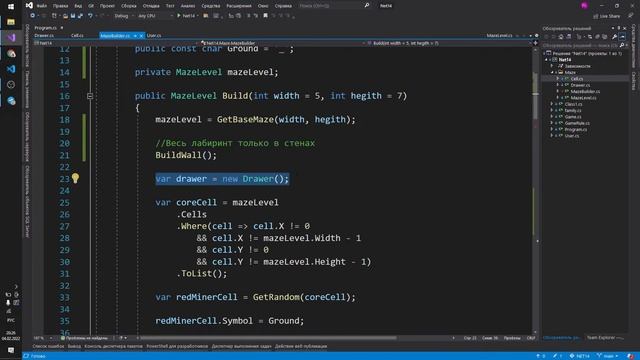
Task: Expand the Drawer.cs tree node
Action: click(558, 85)
